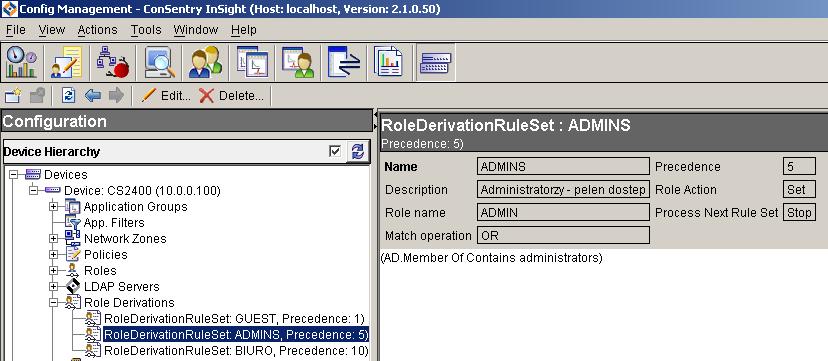Click the App. Filters funnel icon
828x361 pixels.
pyautogui.click(x=73, y=223)
